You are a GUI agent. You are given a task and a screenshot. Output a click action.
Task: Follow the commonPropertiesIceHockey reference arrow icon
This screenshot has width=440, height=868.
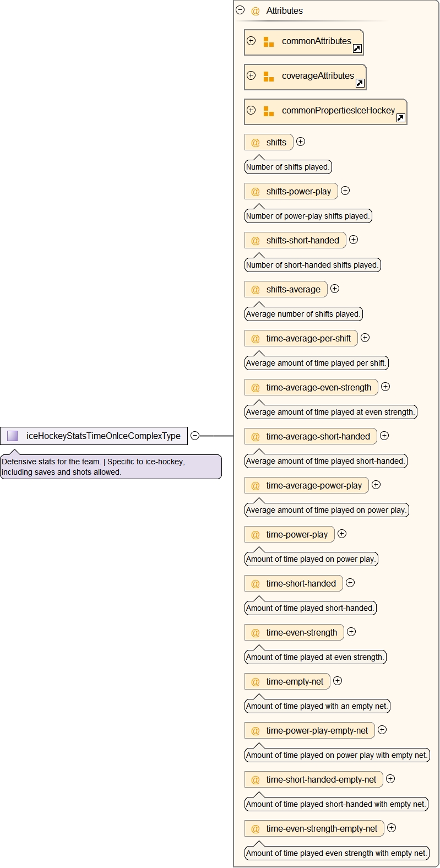[400, 118]
